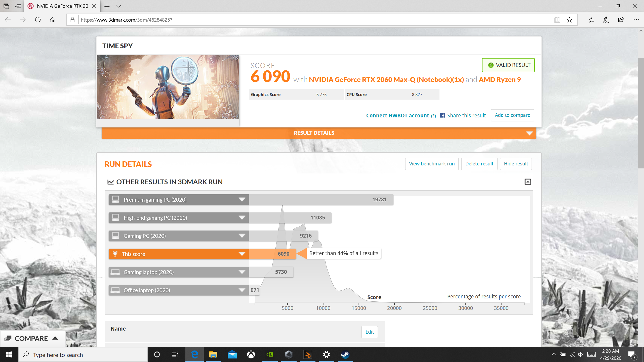Add notes with pen icon
The image size is (644, 362).
pos(606,20)
